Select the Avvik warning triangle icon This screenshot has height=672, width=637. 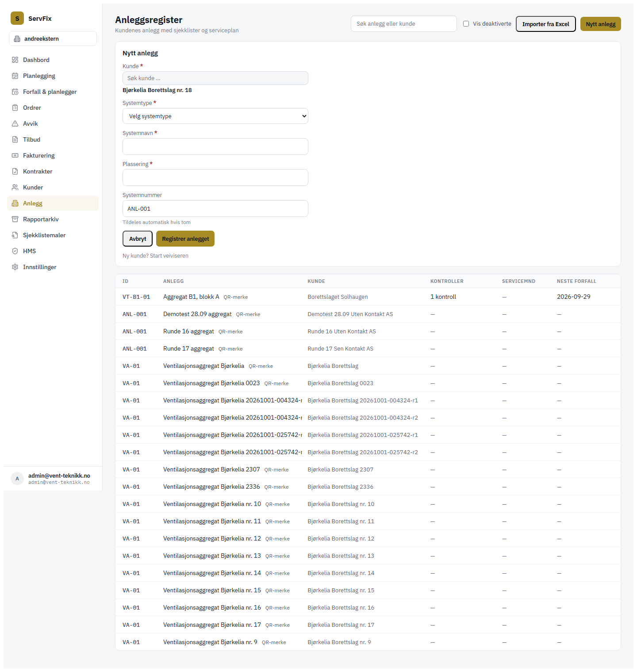15,124
